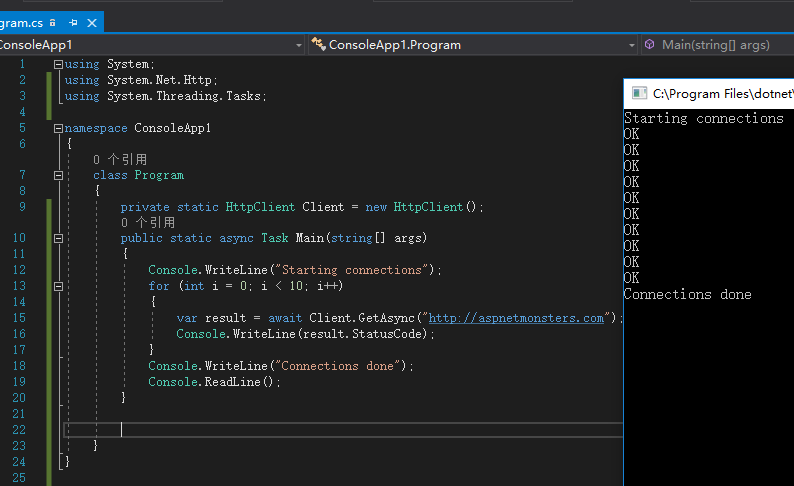Click the console window icon in title bar
The image size is (794, 486).
[x=638, y=94]
